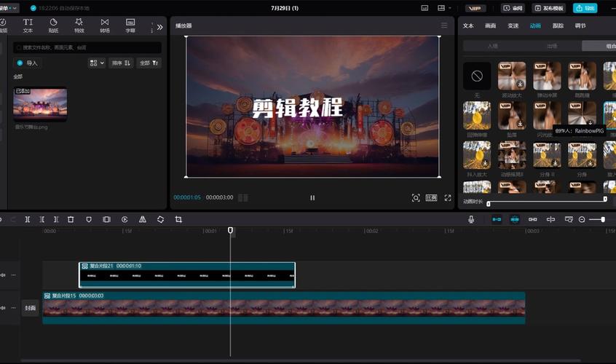Click the trash delete icon in timeline toolbar
Screen dimensions: 616x364
71,220
